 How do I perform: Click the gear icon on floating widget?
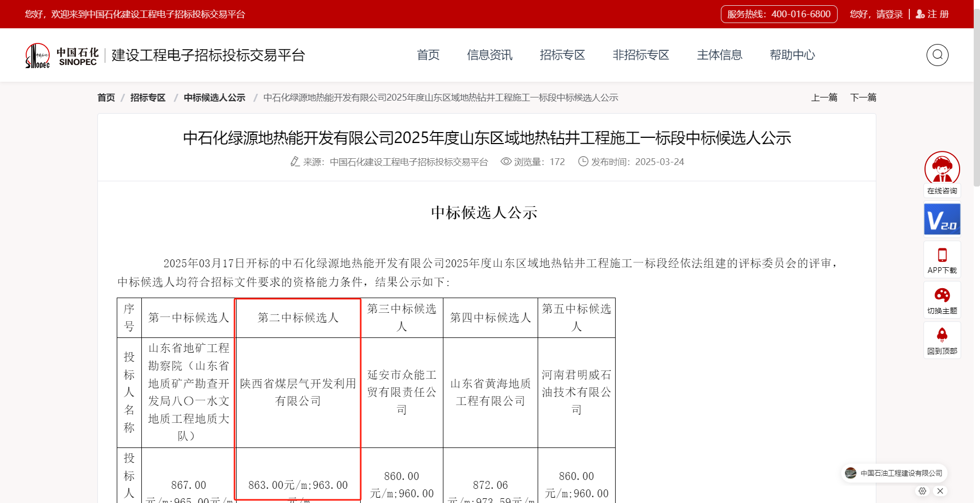[x=922, y=491]
